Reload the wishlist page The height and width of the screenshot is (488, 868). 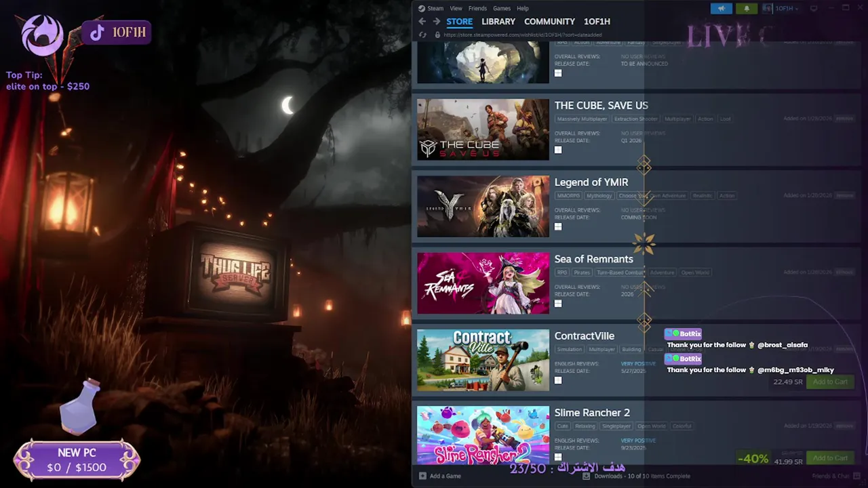coord(422,35)
